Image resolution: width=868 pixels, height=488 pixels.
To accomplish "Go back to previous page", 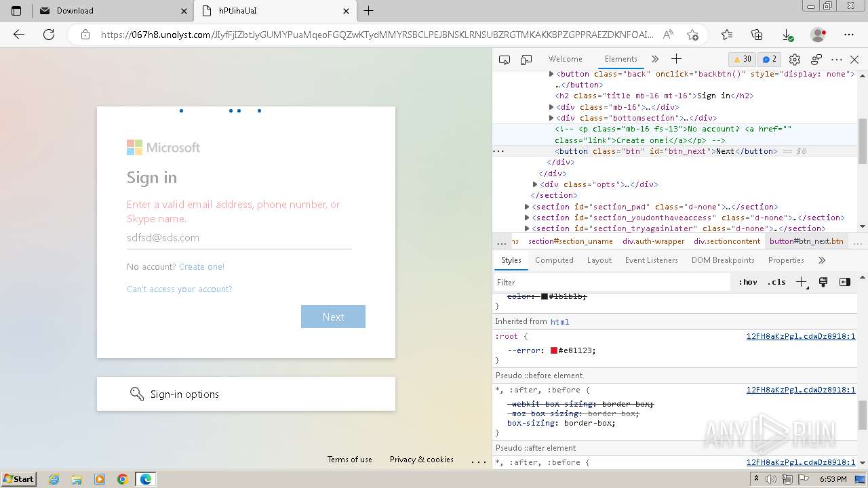I will [19, 35].
